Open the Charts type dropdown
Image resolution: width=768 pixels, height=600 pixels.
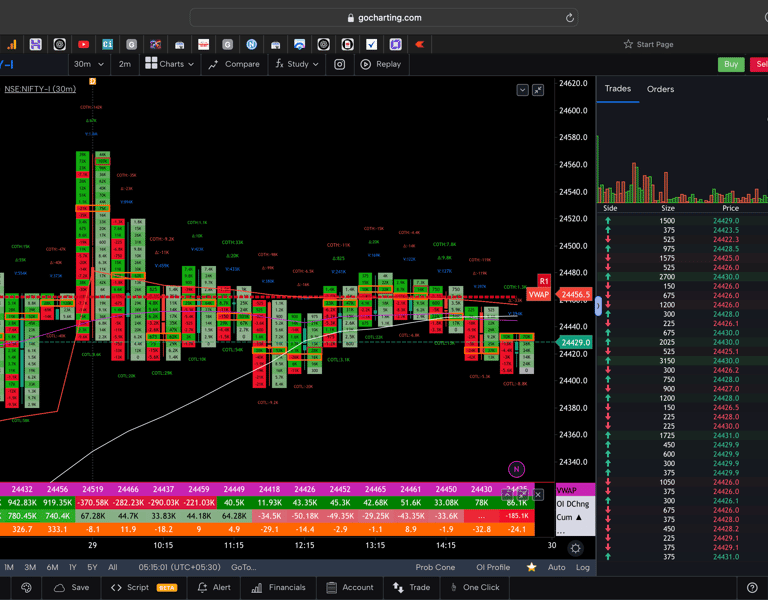pyautogui.click(x=169, y=64)
